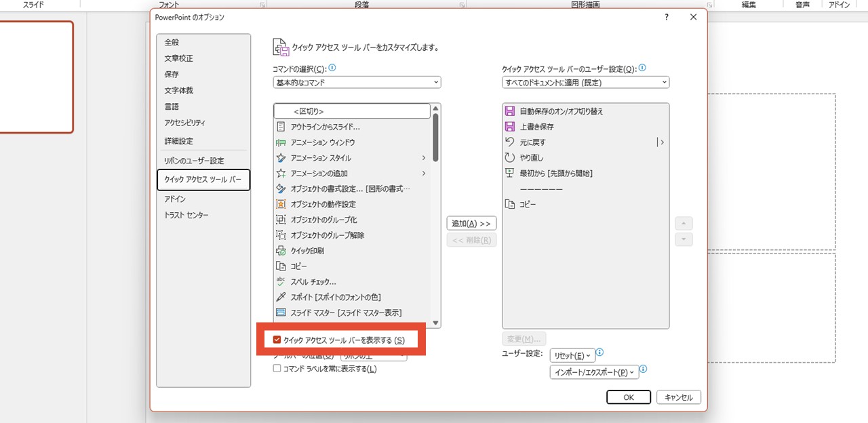Click the Add Animation star icon
The image size is (868, 423).
click(281, 174)
